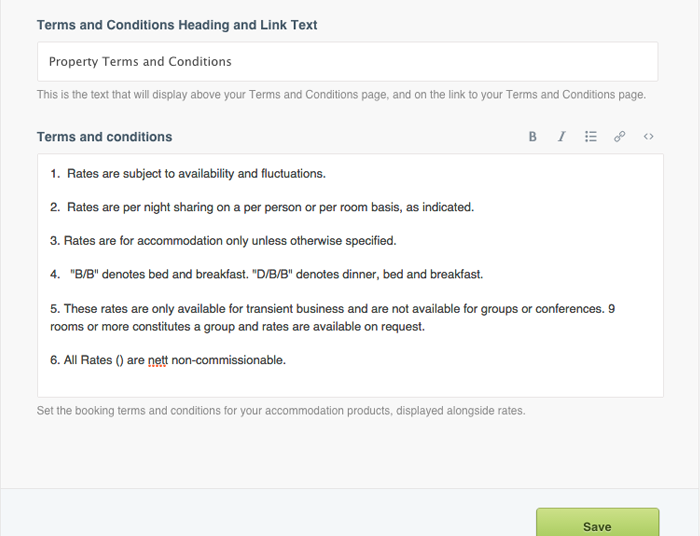
Task: Click the "Terms and conditions" editor label
Action: tap(104, 137)
